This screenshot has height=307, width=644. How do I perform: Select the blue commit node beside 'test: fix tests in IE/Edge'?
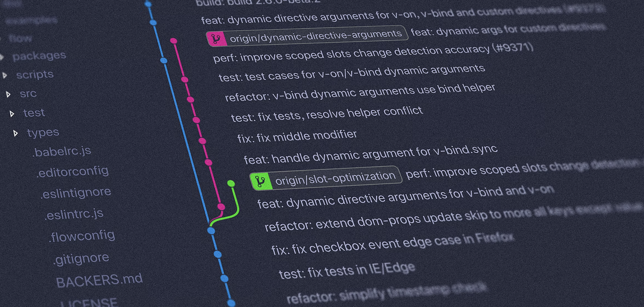(x=224, y=279)
